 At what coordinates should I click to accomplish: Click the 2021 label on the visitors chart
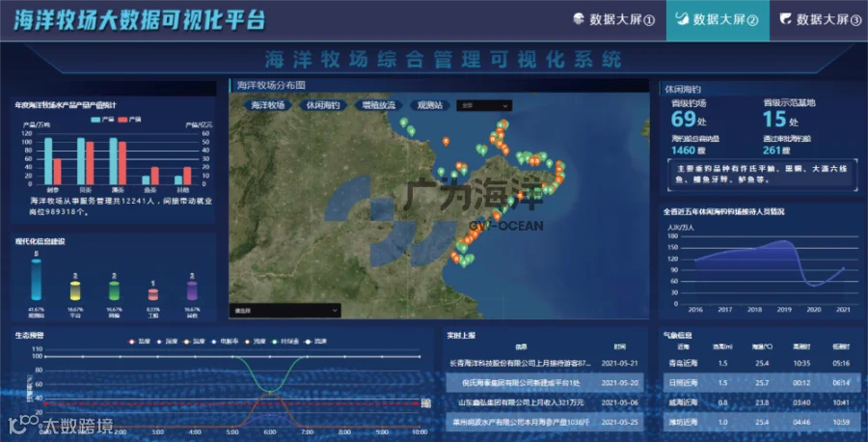click(843, 310)
